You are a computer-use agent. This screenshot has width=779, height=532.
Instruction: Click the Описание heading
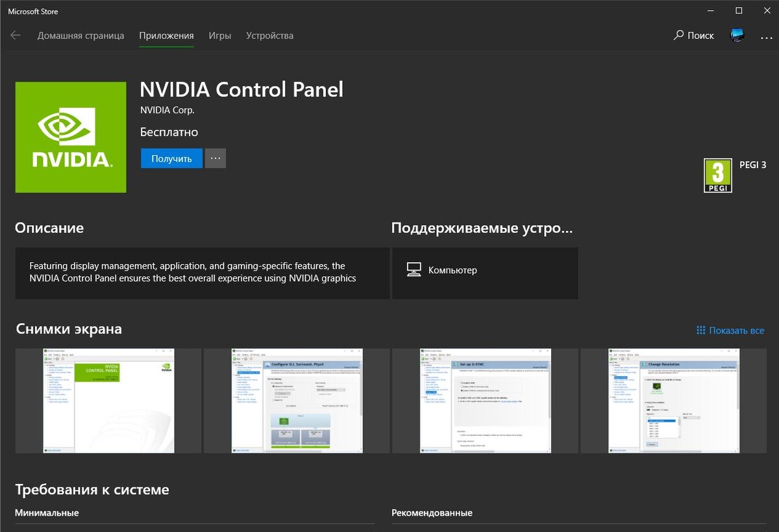pos(49,228)
